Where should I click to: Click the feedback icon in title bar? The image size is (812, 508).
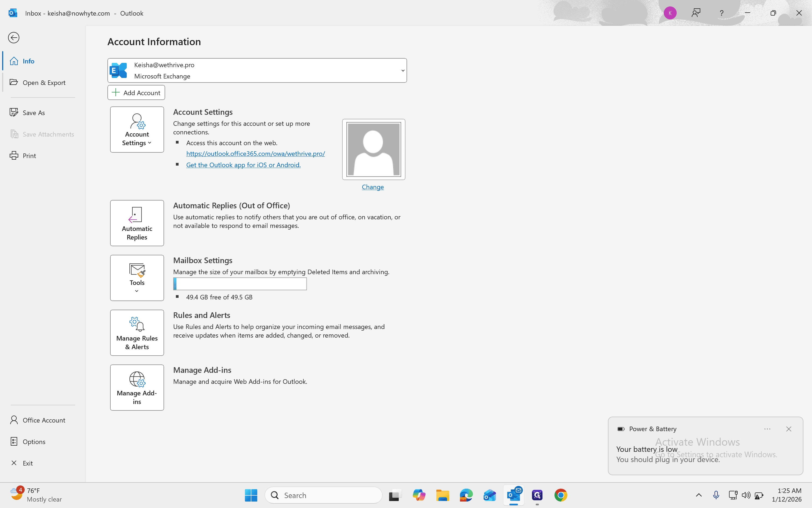coord(696,13)
